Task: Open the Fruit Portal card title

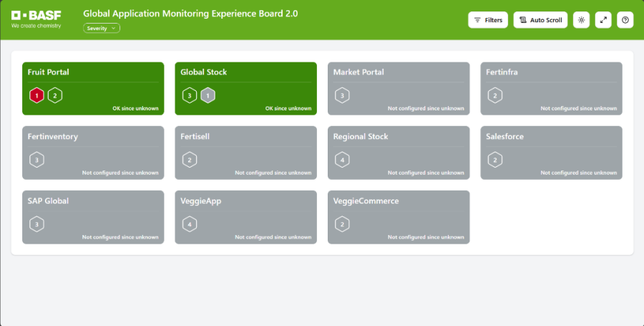Action: pos(48,72)
